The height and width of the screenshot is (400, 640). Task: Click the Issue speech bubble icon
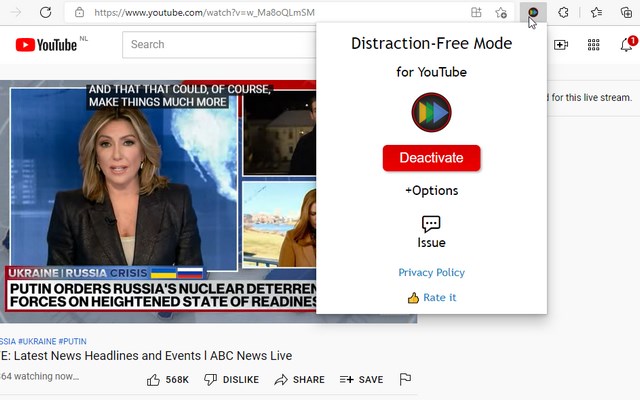coord(431,224)
